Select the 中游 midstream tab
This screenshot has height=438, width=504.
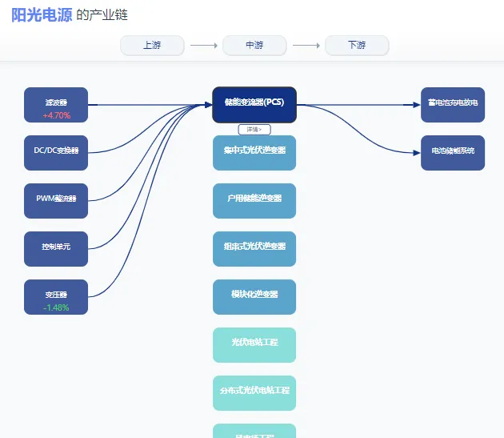[254, 46]
